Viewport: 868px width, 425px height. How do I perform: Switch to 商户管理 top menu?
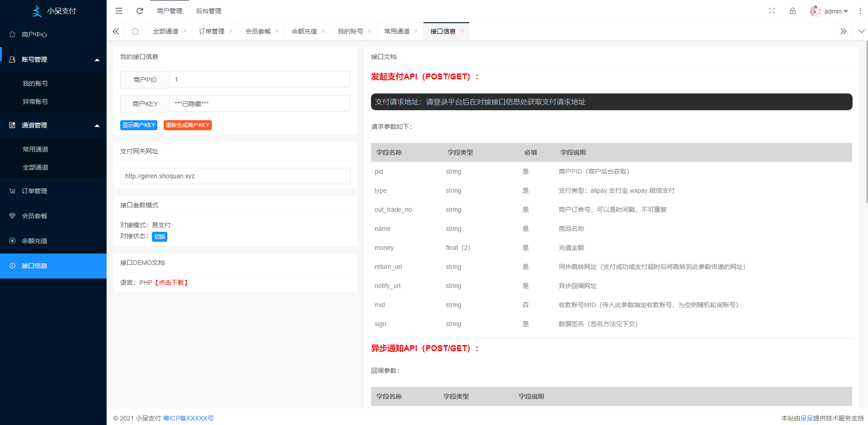click(x=170, y=11)
